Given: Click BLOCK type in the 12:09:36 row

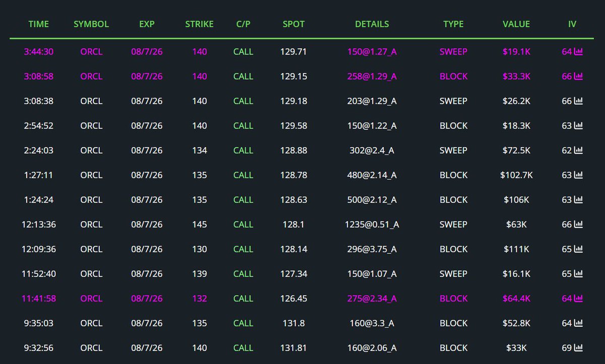Looking at the screenshot, I should (x=453, y=249).
